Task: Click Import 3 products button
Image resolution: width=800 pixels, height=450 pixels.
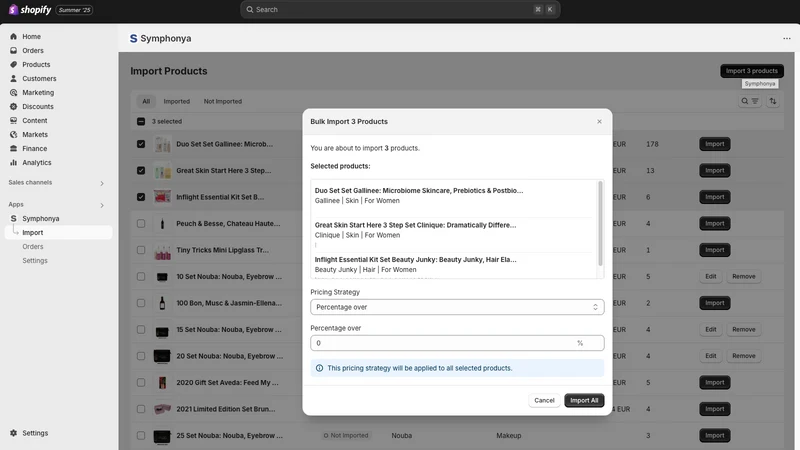Action: click(x=752, y=71)
